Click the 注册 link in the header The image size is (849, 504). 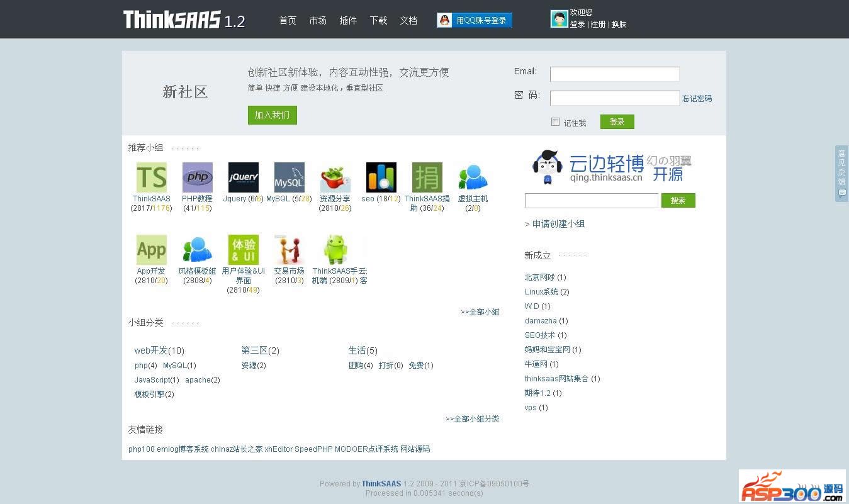click(598, 25)
